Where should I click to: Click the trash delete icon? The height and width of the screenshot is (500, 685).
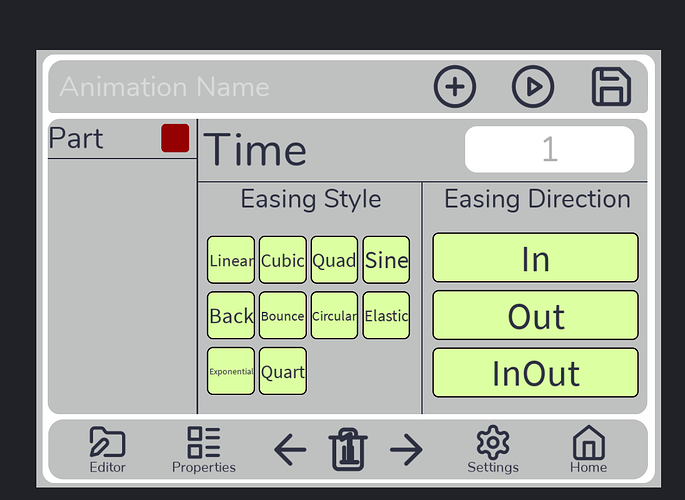[x=348, y=449]
